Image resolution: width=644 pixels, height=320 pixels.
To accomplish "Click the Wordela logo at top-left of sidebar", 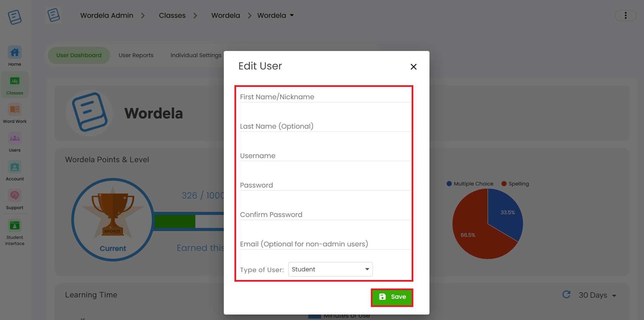I will point(15,17).
